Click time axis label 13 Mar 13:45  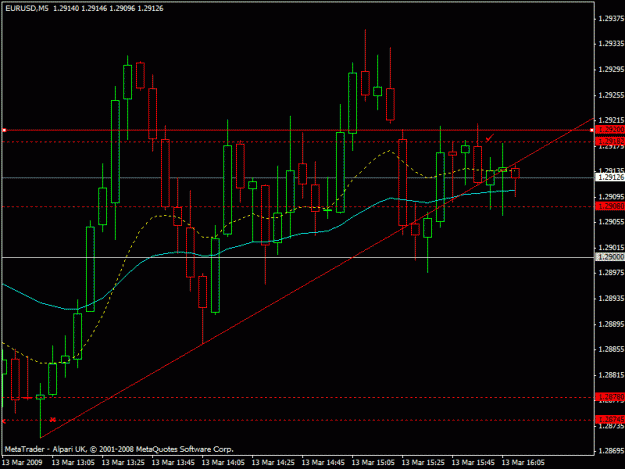tap(173, 463)
